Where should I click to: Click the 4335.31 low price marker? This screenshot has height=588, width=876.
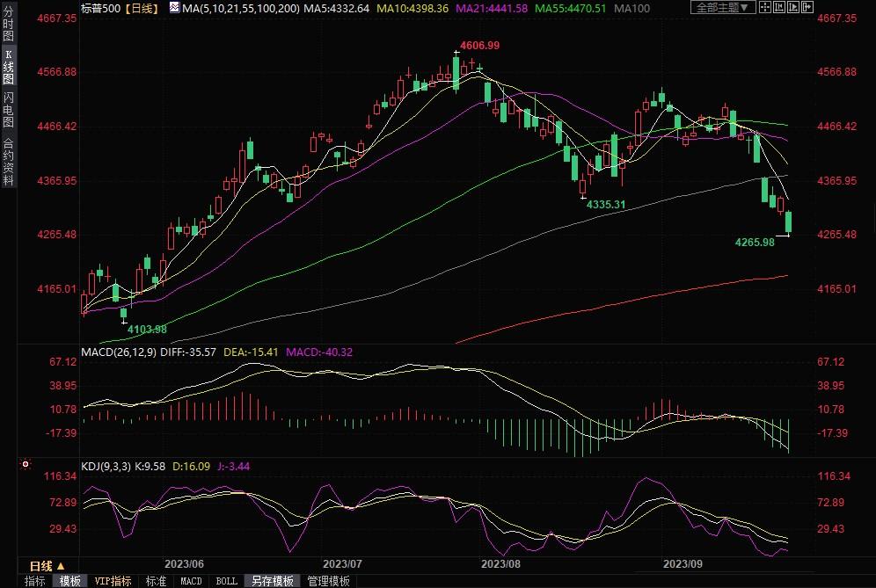coord(606,205)
